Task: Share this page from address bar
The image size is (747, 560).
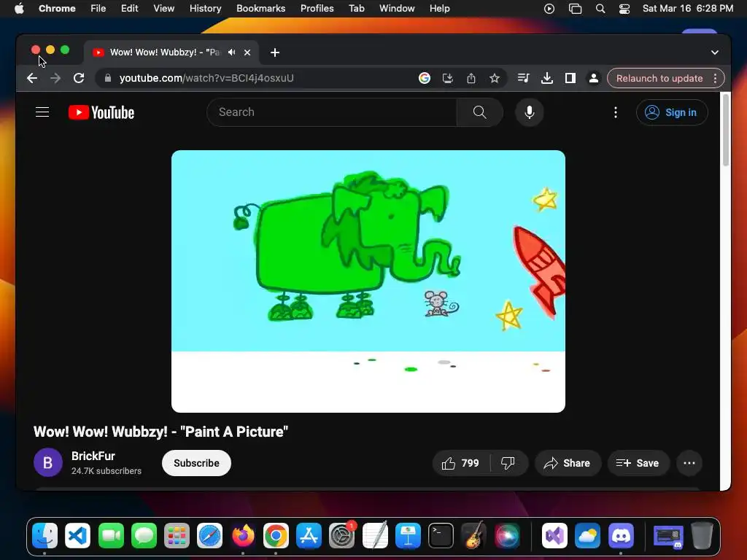Action: coord(471,78)
